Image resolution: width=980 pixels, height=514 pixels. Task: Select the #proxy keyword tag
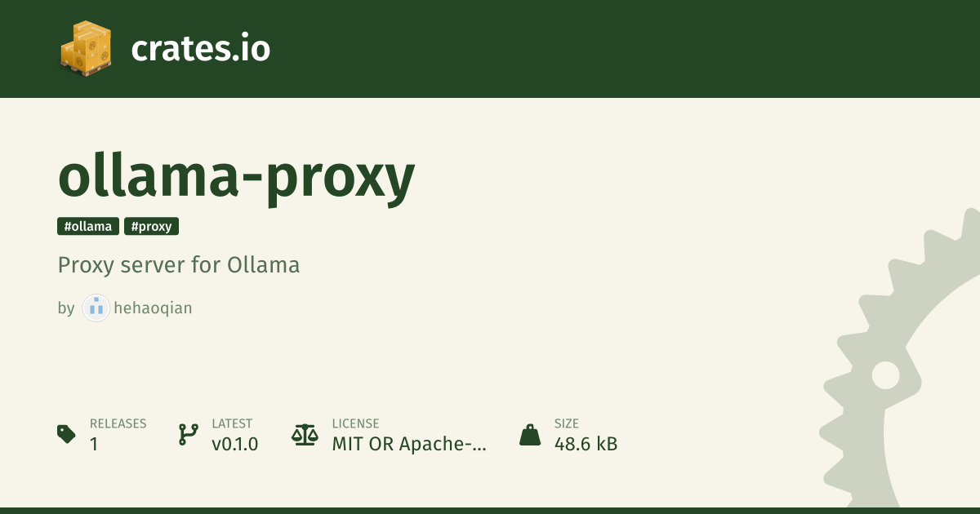click(x=151, y=226)
